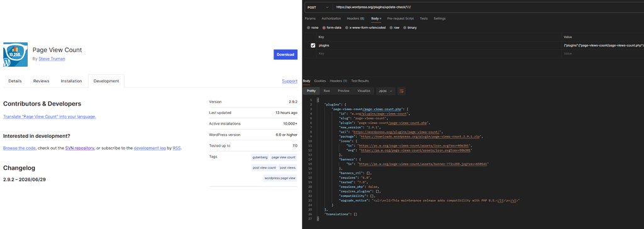This screenshot has width=644, height=229.
Task: Switch to request Headers (8) tab
Action: [356, 18]
